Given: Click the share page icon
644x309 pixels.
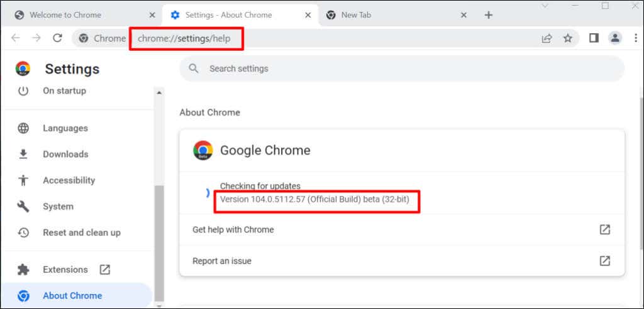Looking at the screenshot, I should click(547, 38).
